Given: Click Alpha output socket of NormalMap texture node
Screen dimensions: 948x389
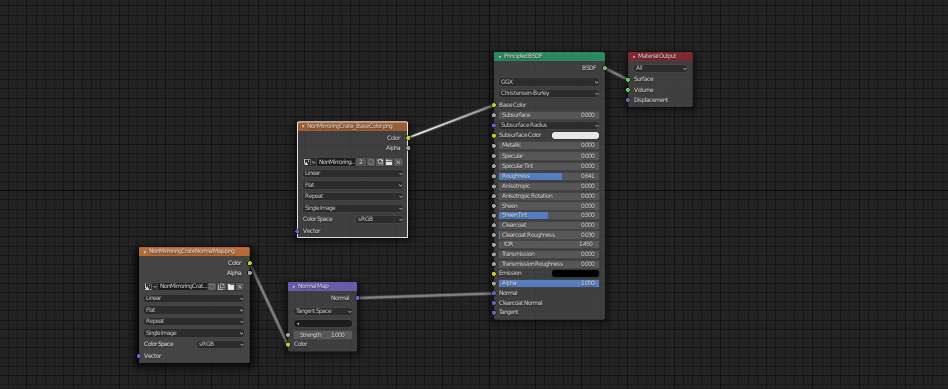Looking at the screenshot, I should (x=250, y=273).
